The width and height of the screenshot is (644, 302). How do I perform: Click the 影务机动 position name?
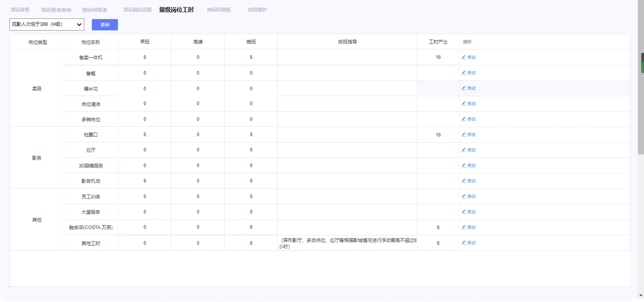[x=91, y=181]
